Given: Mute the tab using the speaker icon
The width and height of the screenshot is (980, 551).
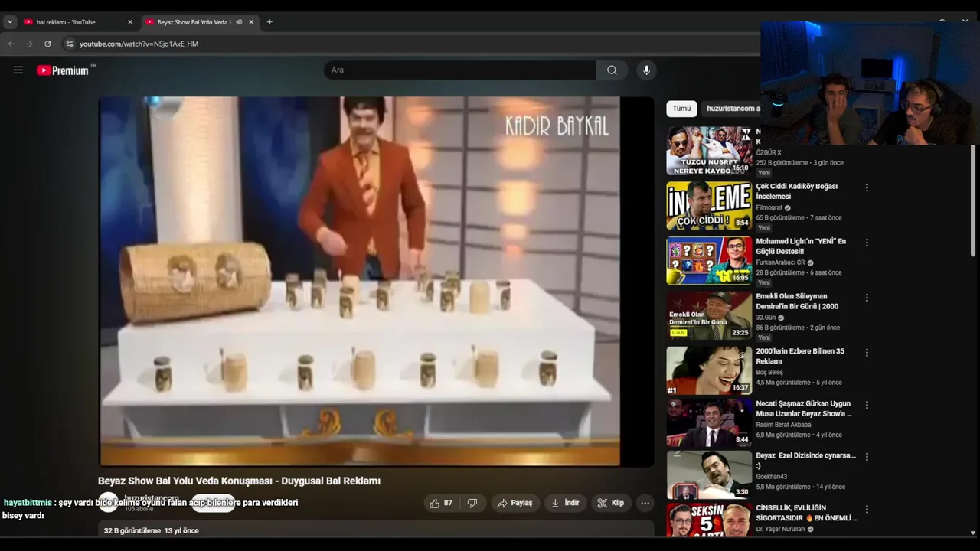Looking at the screenshot, I should pyautogui.click(x=239, y=22).
